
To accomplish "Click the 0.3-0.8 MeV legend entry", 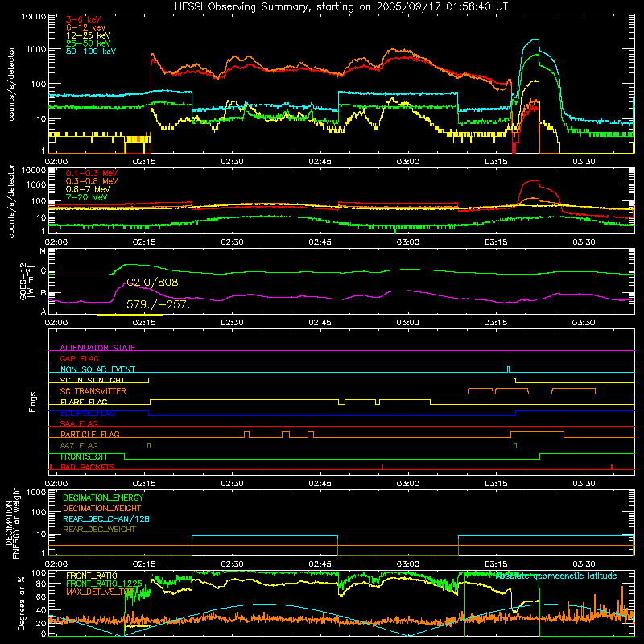I will pos(92,181).
